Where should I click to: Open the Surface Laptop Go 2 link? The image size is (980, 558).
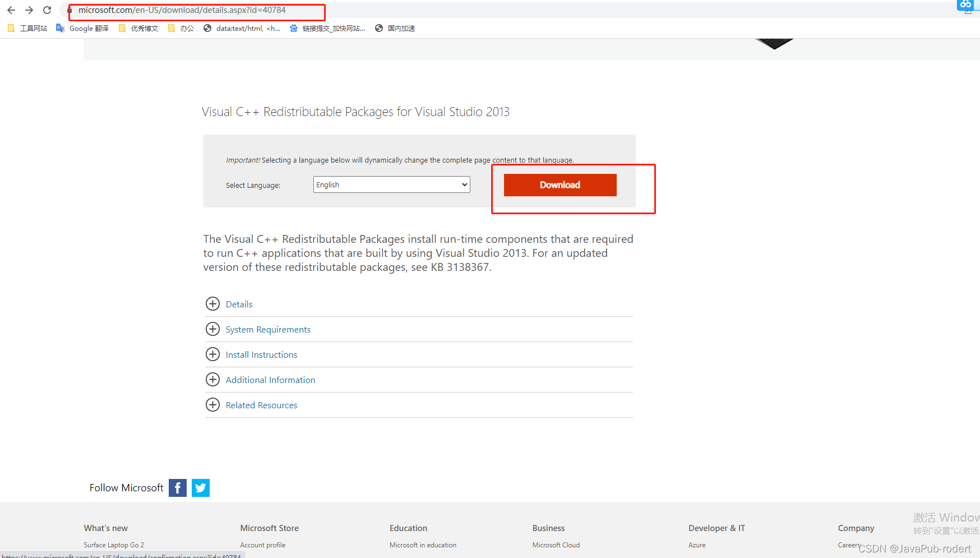[x=114, y=545]
